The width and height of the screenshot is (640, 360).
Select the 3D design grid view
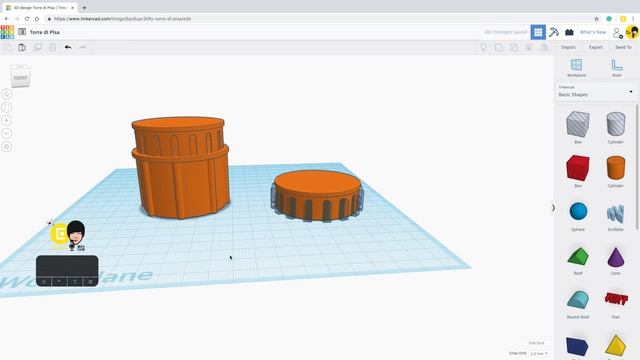point(538,32)
